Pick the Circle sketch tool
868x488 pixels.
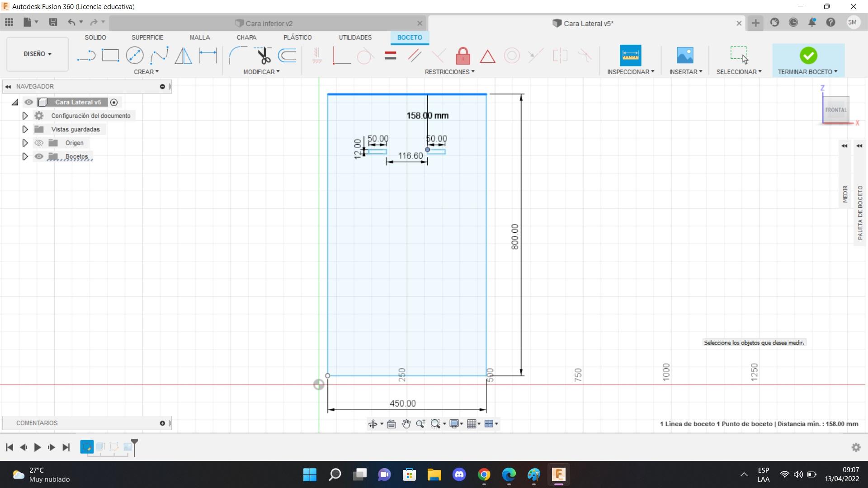click(x=134, y=56)
